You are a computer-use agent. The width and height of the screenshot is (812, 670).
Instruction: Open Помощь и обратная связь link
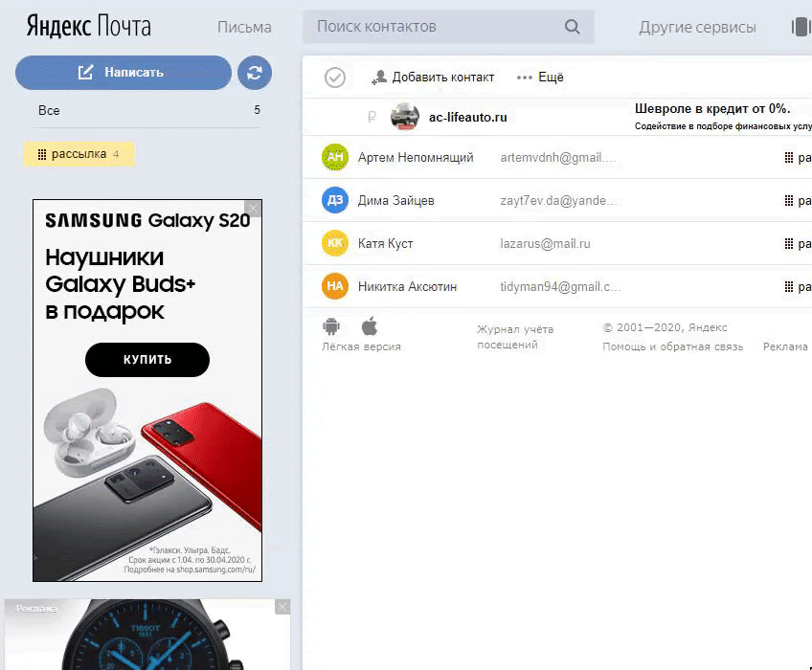coord(673,346)
